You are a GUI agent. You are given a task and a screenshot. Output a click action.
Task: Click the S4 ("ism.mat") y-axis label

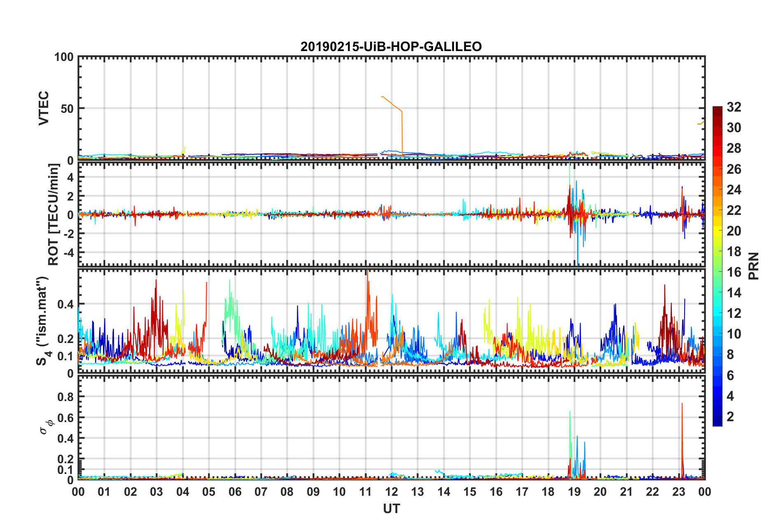coord(43,321)
